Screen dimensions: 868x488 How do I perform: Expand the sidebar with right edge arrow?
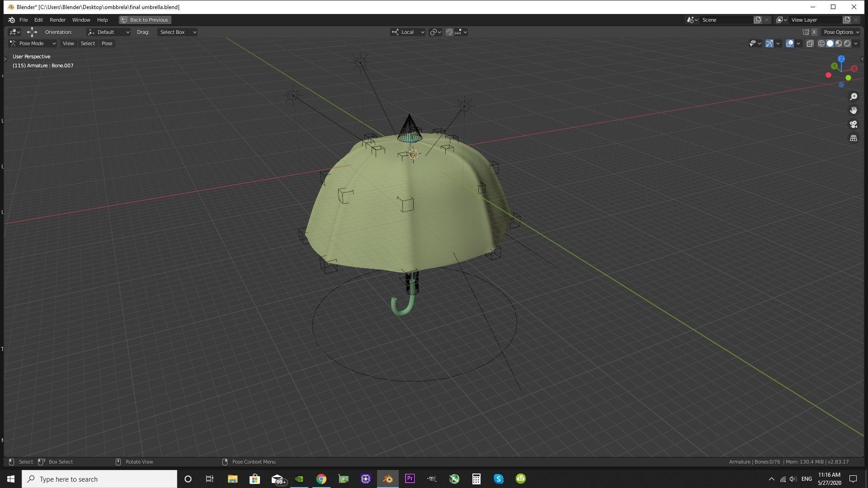pyautogui.click(x=862, y=59)
